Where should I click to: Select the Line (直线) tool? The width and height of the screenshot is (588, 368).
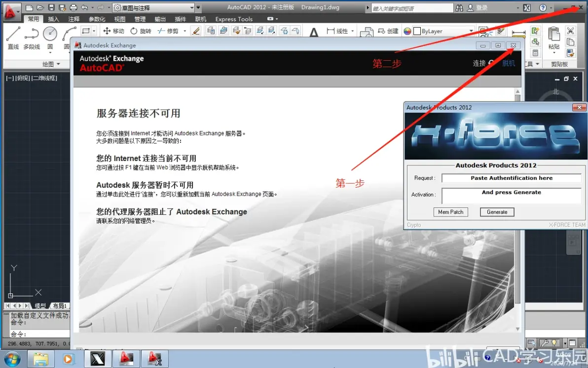click(13, 38)
